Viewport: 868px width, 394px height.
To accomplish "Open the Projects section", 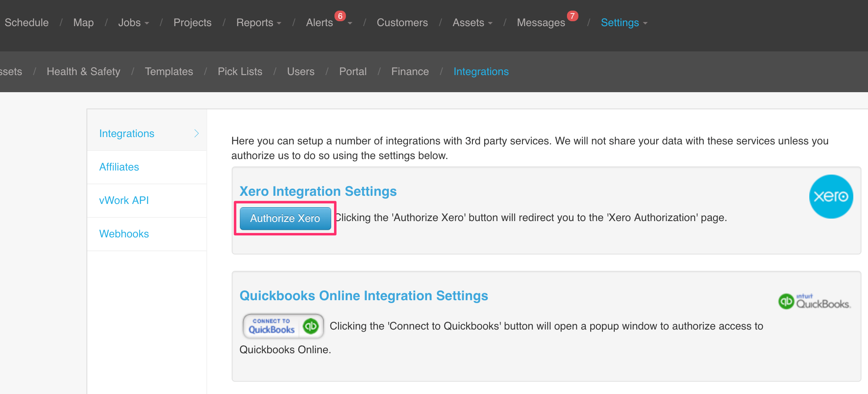I will [x=193, y=23].
